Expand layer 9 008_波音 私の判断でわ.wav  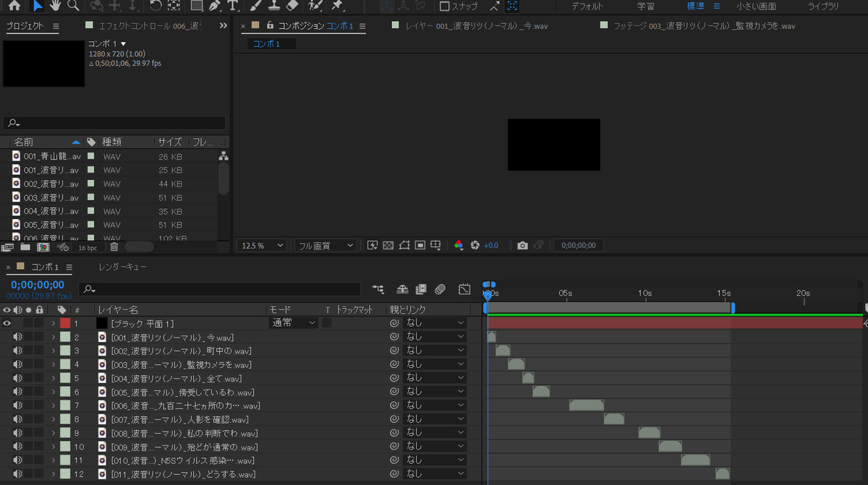(53, 433)
